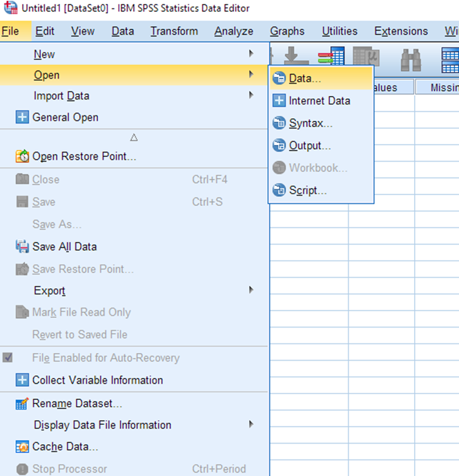Click the Split File grid toolbar icon
The image size is (459, 476).
click(450, 60)
